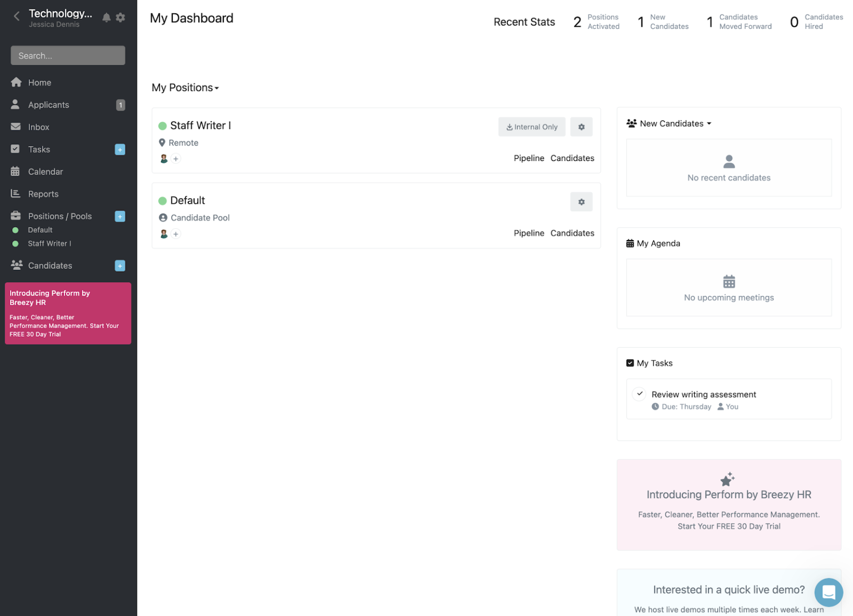Viewport: 853px width, 616px height.
Task: Select the Inbox icon in sidebar
Action: [16, 127]
